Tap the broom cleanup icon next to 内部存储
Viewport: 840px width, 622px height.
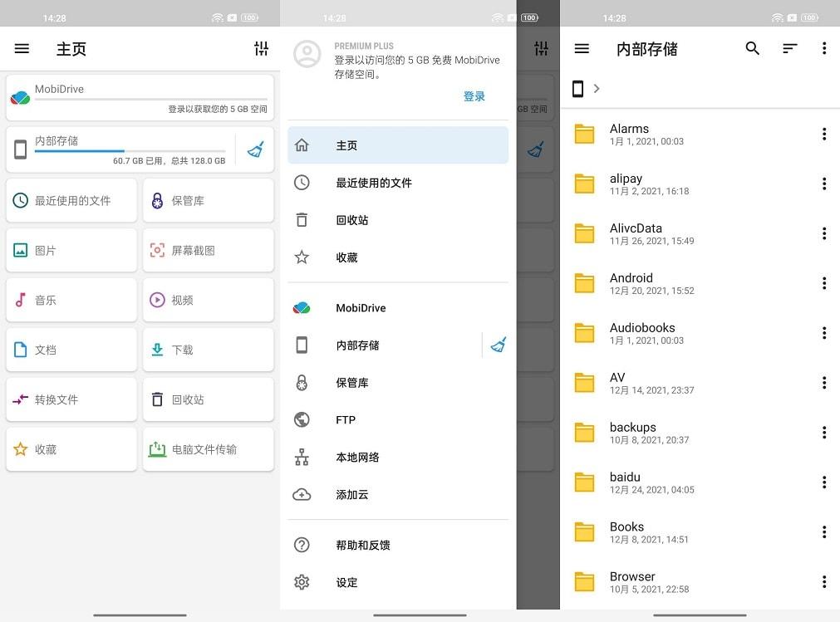tap(258, 149)
